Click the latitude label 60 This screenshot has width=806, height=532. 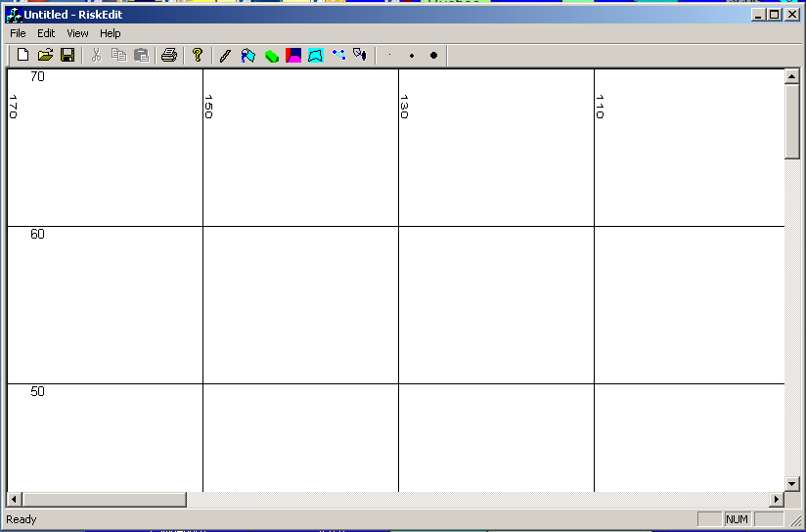[x=37, y=234]
